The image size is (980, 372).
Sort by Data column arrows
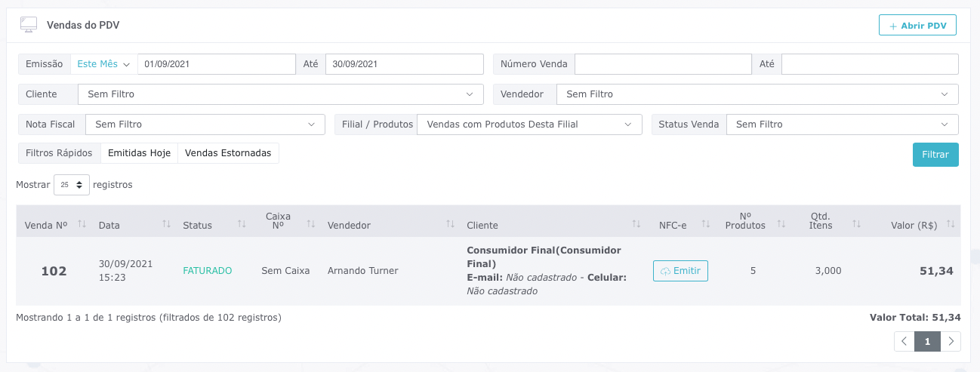click(167, 224)
